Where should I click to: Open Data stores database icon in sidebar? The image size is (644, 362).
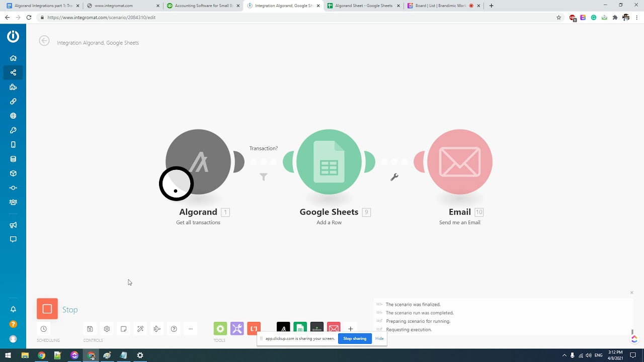click(x=13, y=159)
